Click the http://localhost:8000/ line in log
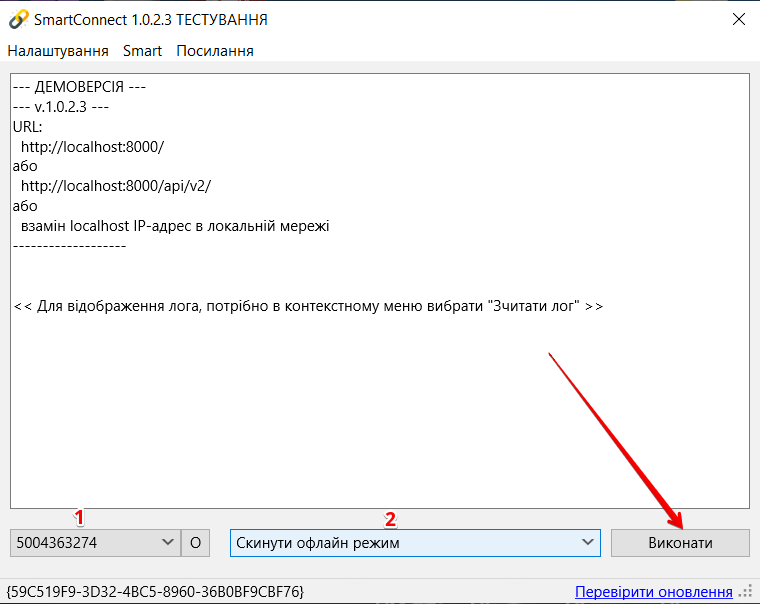760x604 pixels. [x=92, y=146]
